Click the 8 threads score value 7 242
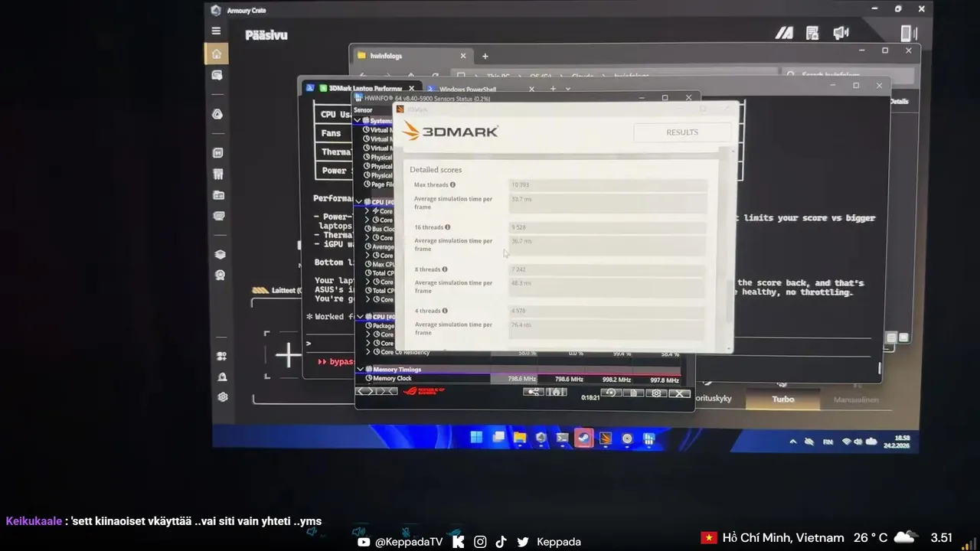This screenshot has width=980, height=551. pos(519,269)
